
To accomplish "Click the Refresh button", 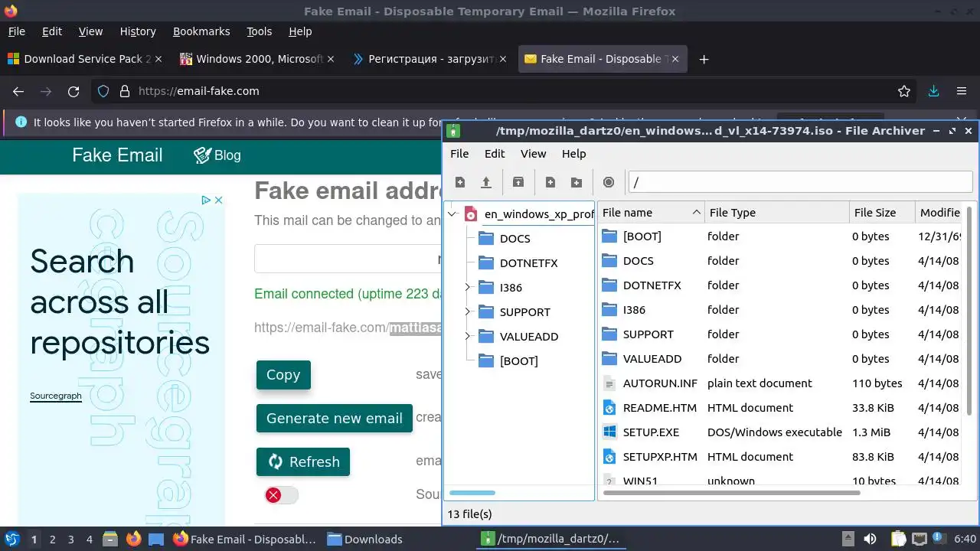I will pos(303,462).
